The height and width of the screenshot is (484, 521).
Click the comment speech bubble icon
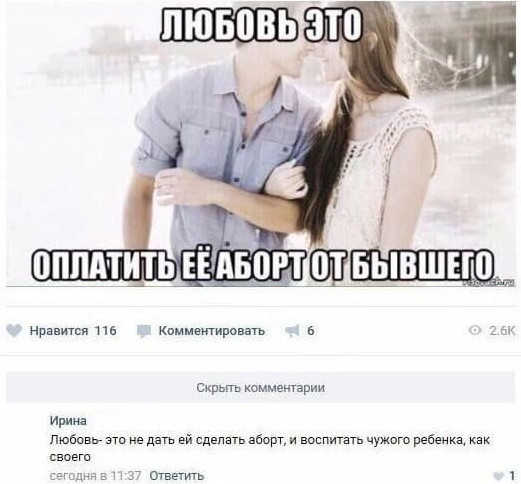[x=144, y=331]
